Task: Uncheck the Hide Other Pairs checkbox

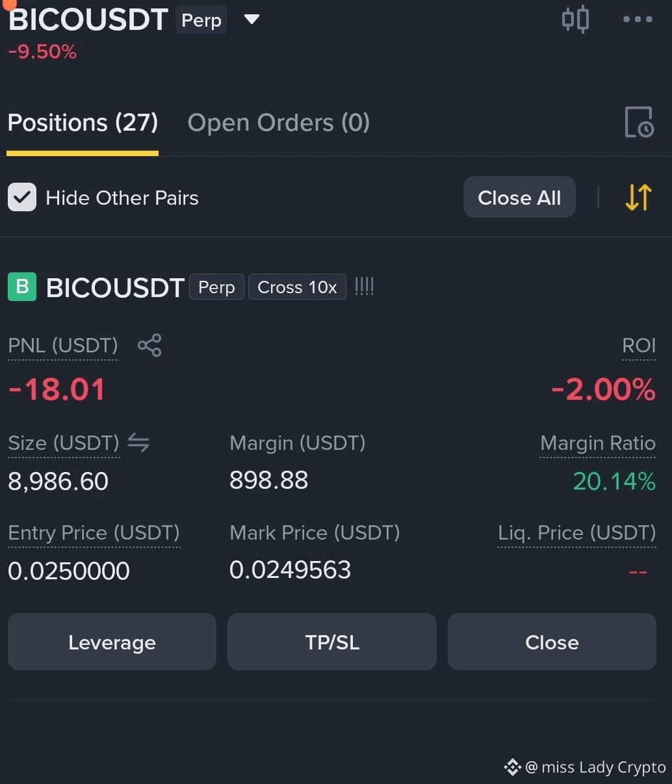Action: [22, 197]
